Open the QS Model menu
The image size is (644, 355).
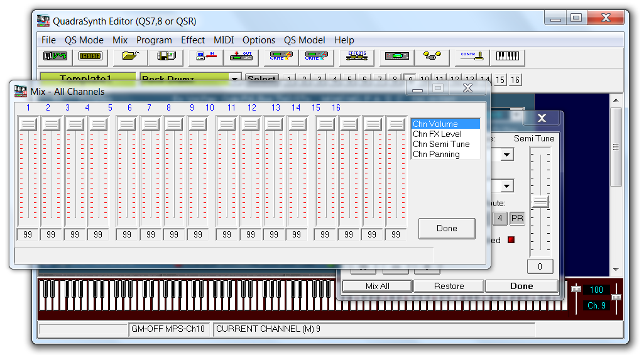(x=304, y=40)
